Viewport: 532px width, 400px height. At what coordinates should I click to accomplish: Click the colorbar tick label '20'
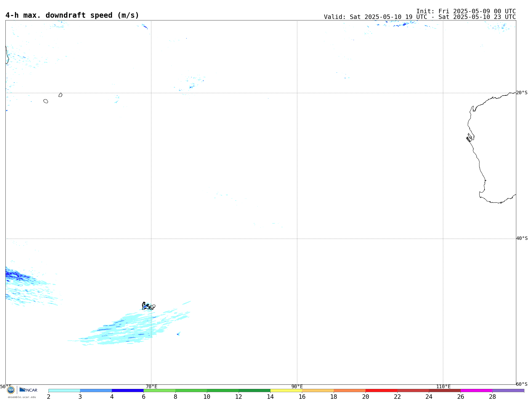click(366, 397)
